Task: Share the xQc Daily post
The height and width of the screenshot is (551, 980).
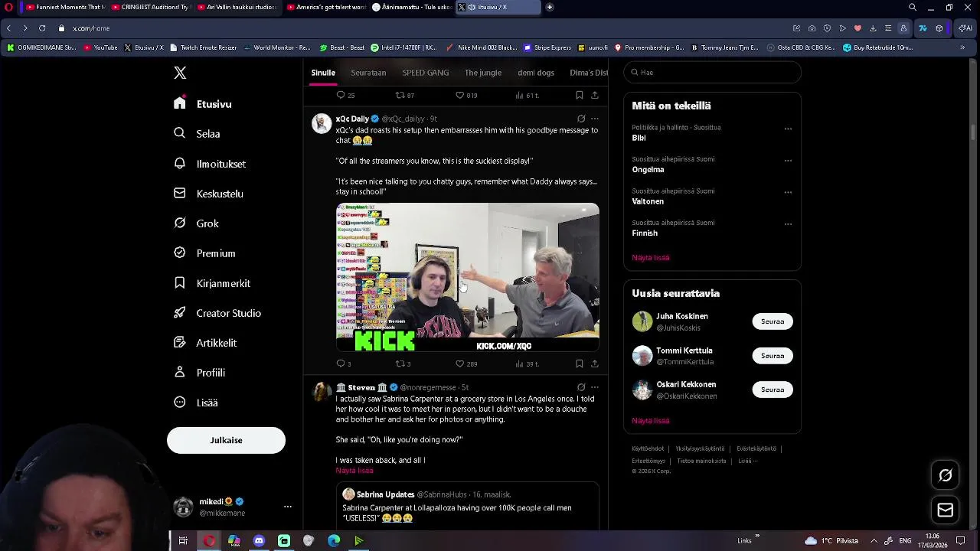Action: (x=595, y=364)
